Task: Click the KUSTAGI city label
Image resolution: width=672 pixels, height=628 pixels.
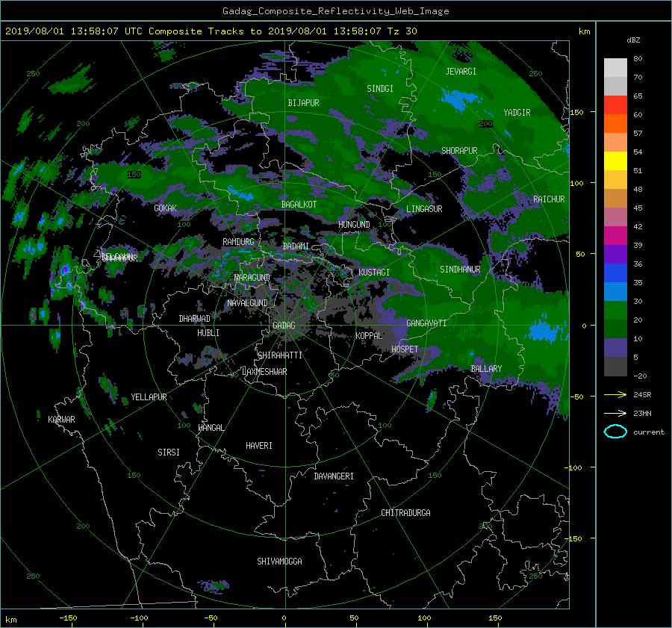Action: pos(374,273)
